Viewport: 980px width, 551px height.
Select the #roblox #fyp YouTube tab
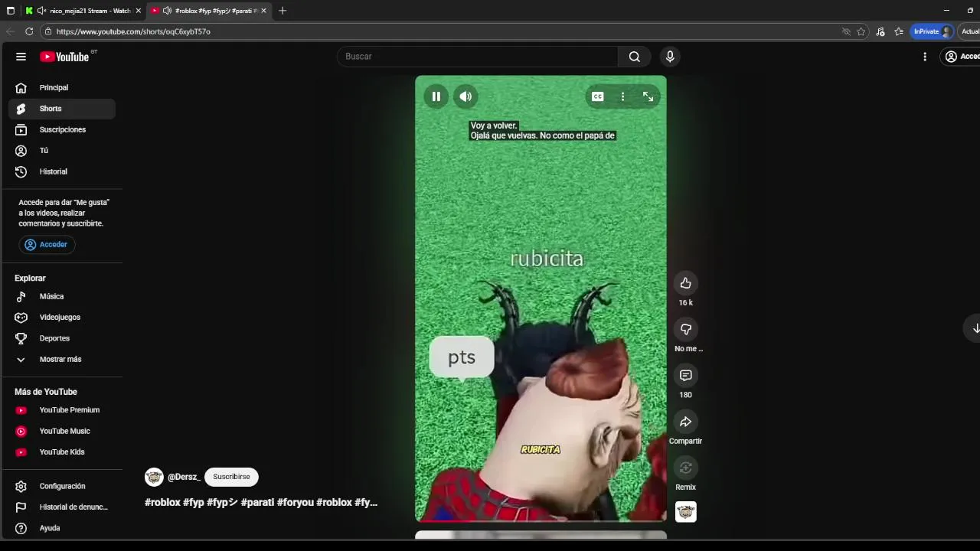208,11
